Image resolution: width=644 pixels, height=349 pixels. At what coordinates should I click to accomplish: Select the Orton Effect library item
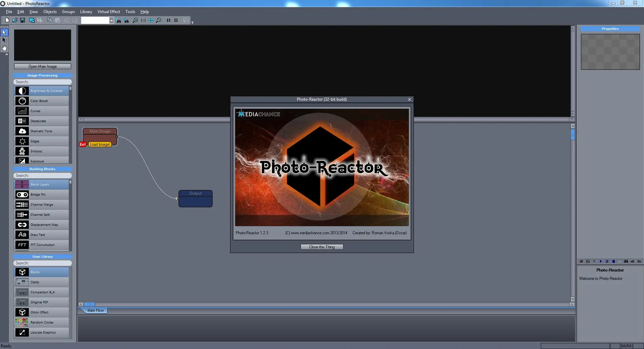point(42,312)
